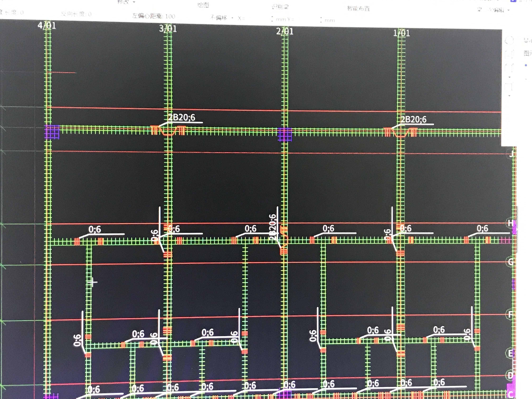Viewport: 532px width, 399px height.
Task: Click the axis label 3/01
Action: 168,29
